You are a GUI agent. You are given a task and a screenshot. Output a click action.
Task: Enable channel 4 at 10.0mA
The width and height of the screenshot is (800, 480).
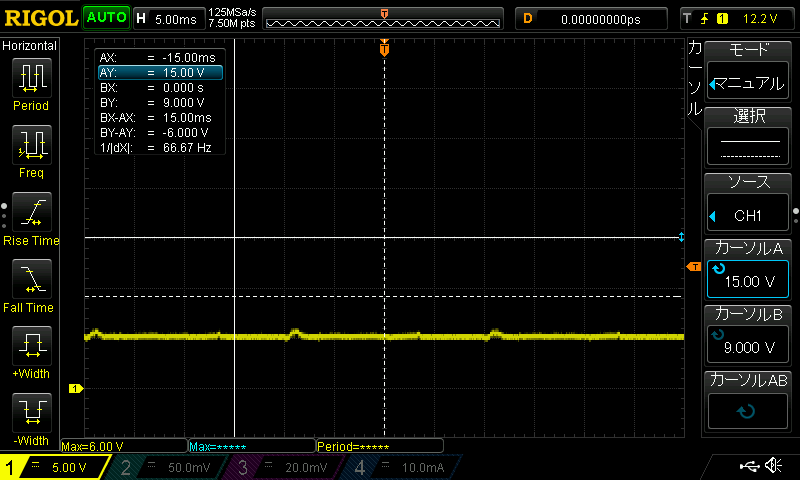[405, 467]
